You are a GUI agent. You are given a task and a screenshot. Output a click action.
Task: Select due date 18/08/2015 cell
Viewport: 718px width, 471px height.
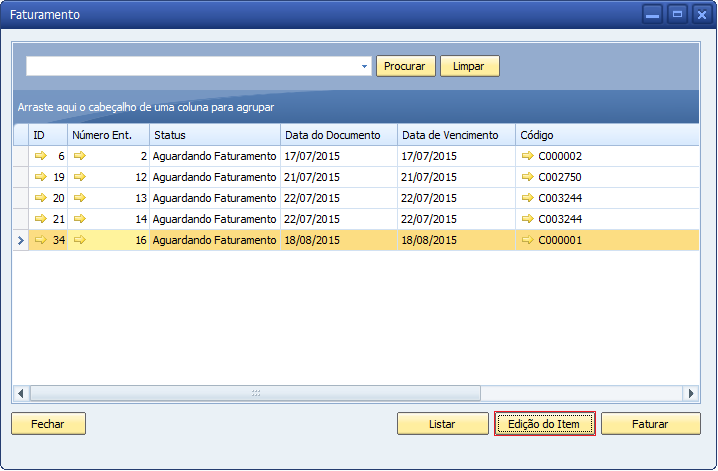coord(456,240)
